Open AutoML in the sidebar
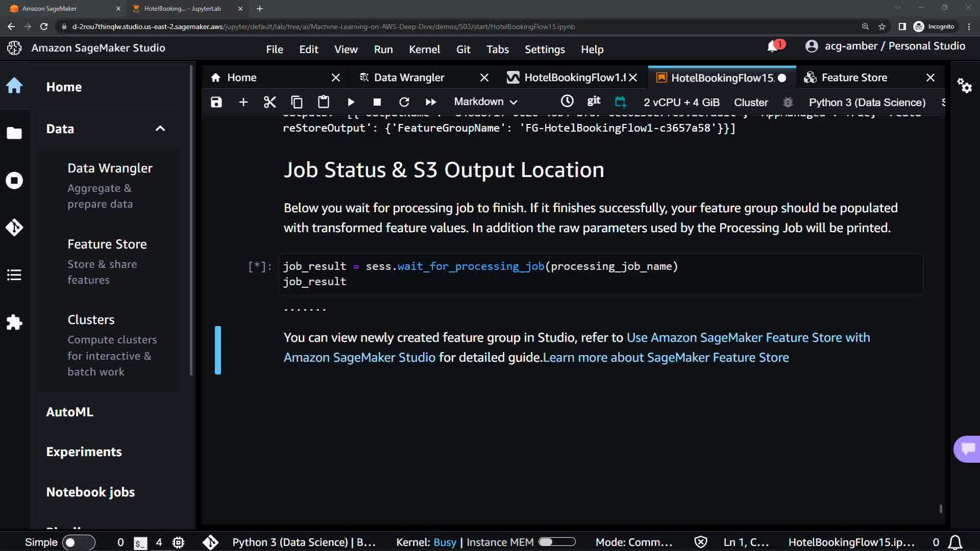Image resolution: width=980 pixels, height=551 pixels. click(70, 412)
